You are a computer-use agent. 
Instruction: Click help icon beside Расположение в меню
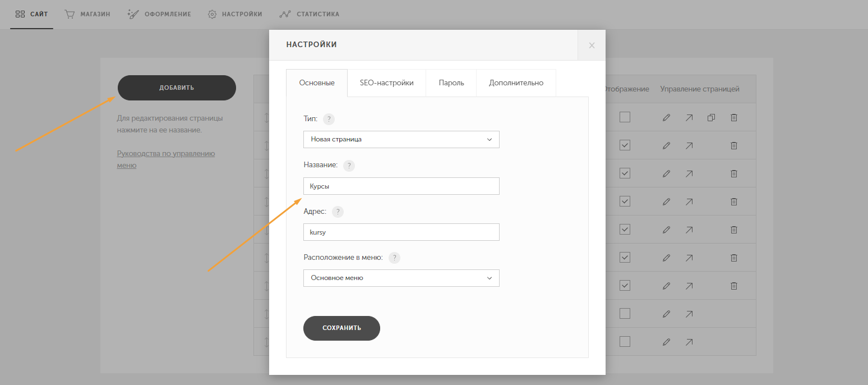394,258
